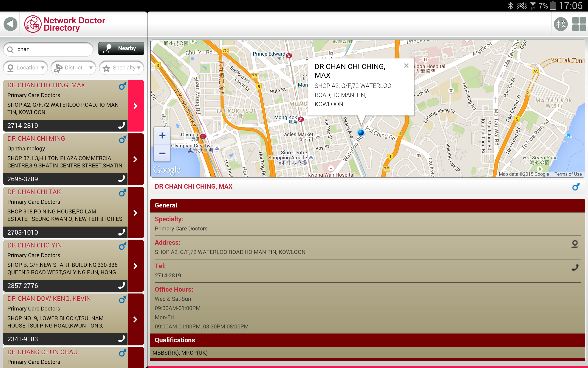588x368 pixels.
Task: Click the blue location marker on map
Action: (361, 132)
